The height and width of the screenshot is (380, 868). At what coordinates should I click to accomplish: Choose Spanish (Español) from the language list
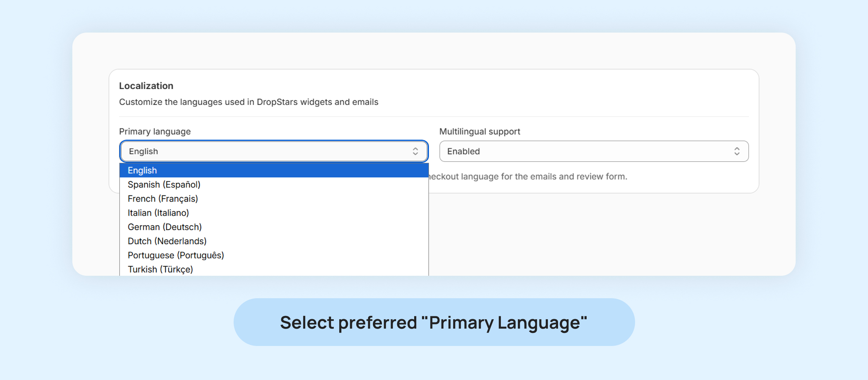(164, 185)
